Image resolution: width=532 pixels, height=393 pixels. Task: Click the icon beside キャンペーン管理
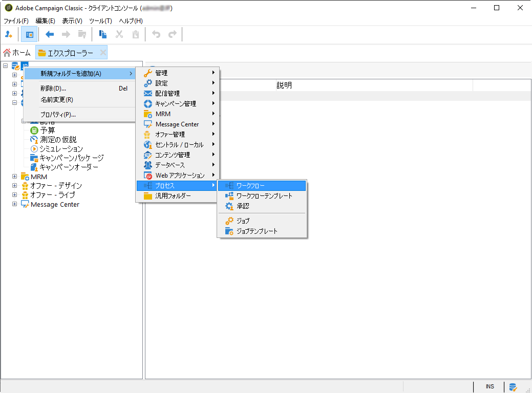click(x=148, y=104)
